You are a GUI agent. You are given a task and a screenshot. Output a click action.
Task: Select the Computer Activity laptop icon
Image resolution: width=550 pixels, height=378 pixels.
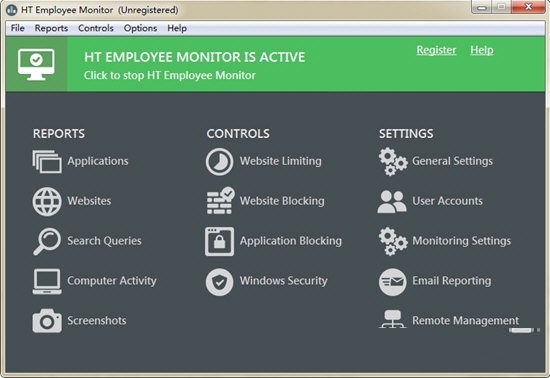(x=47, y=281)
